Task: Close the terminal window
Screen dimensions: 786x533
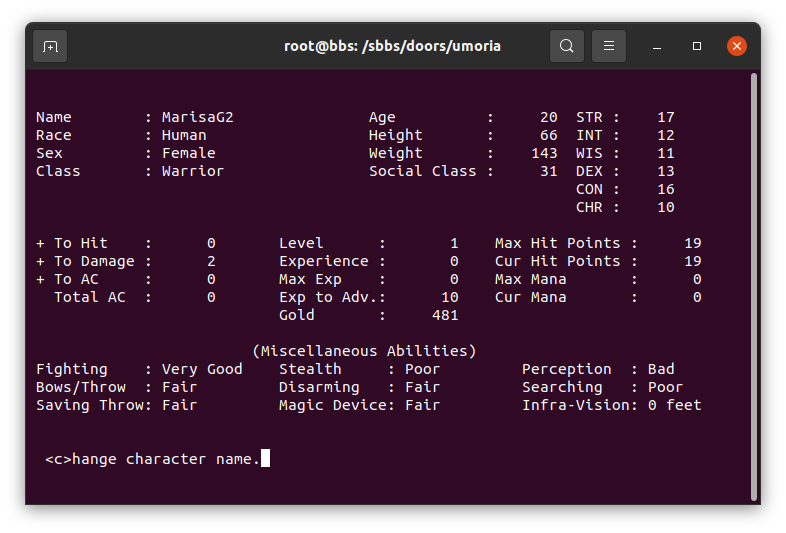Action: [737, 46]
